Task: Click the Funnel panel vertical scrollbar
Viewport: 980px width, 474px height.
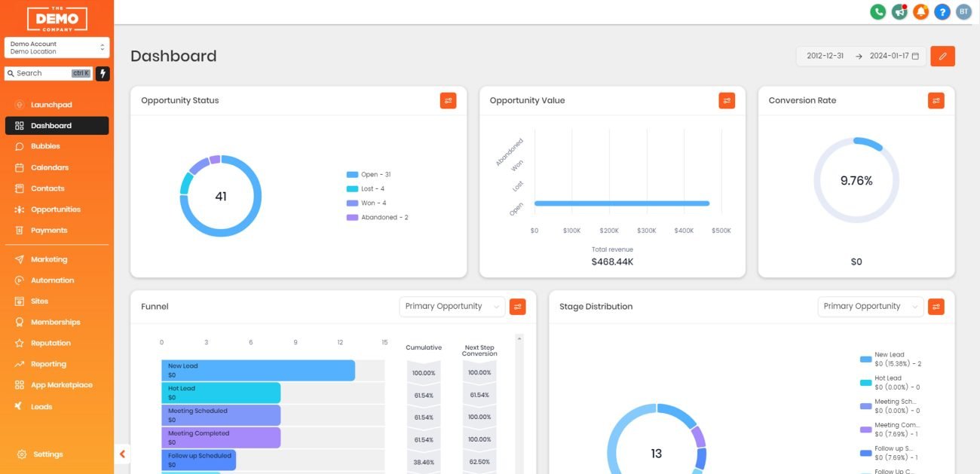Action: click(519, 404)
